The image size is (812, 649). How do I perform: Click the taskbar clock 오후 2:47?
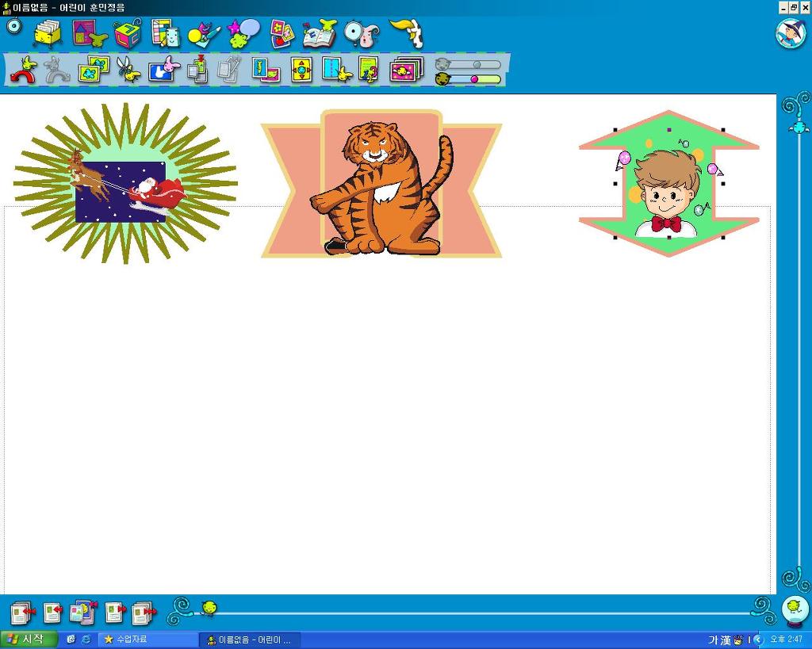click(787, 639)
